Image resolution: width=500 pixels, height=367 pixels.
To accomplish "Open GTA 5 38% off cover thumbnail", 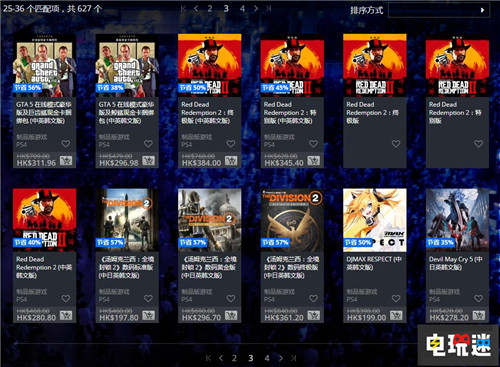I will tap(127, 65).
